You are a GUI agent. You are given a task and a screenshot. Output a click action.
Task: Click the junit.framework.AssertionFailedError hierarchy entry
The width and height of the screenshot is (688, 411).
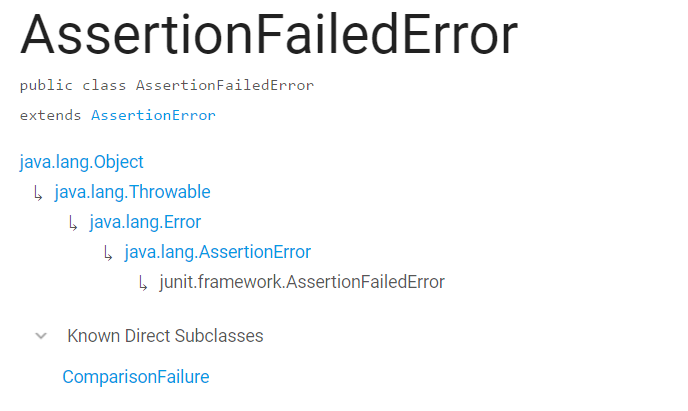[x=301, y=282]
